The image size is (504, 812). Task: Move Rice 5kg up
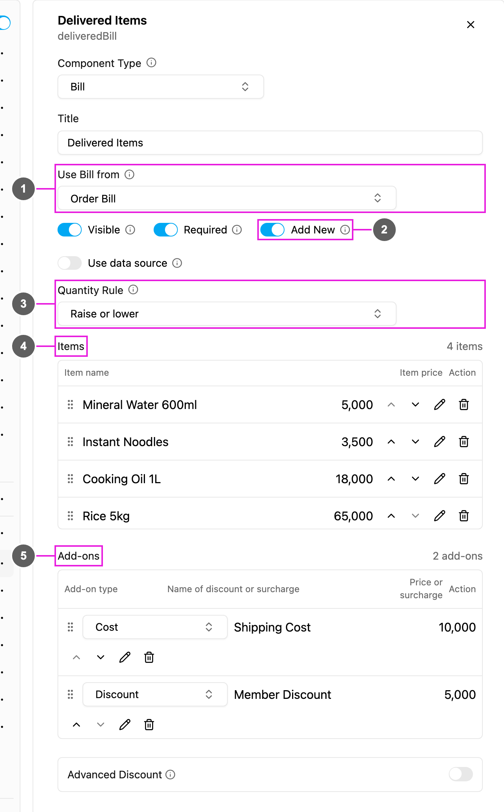click(x=391, y=516)
